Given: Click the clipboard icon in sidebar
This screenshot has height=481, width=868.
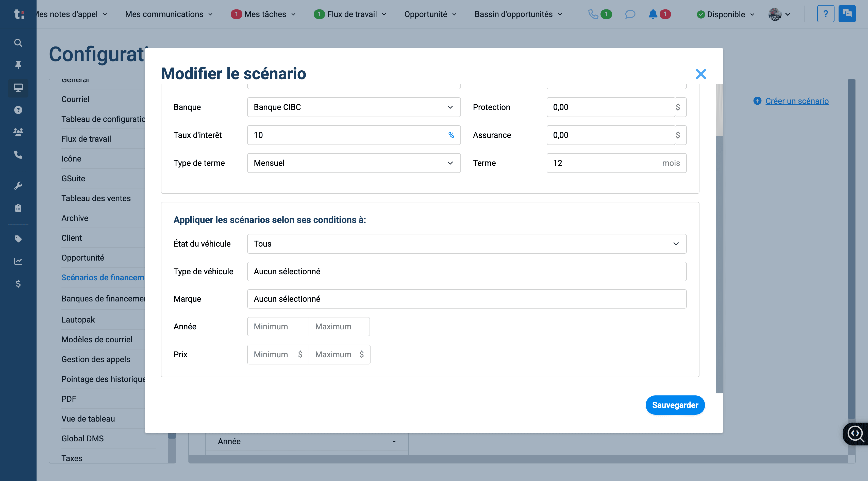Looking at the screenshot, I should tap(18, 208).
